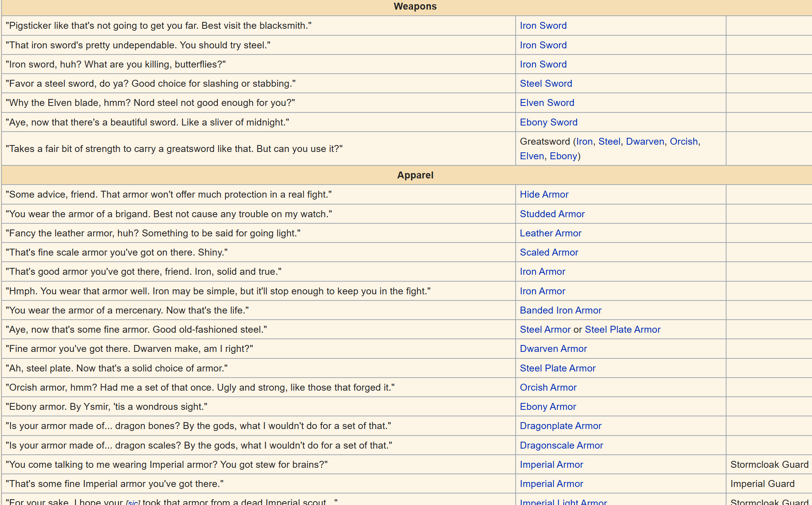Follow the Orcish Armor link
The image size is (812, 505).
click(548, 388)
